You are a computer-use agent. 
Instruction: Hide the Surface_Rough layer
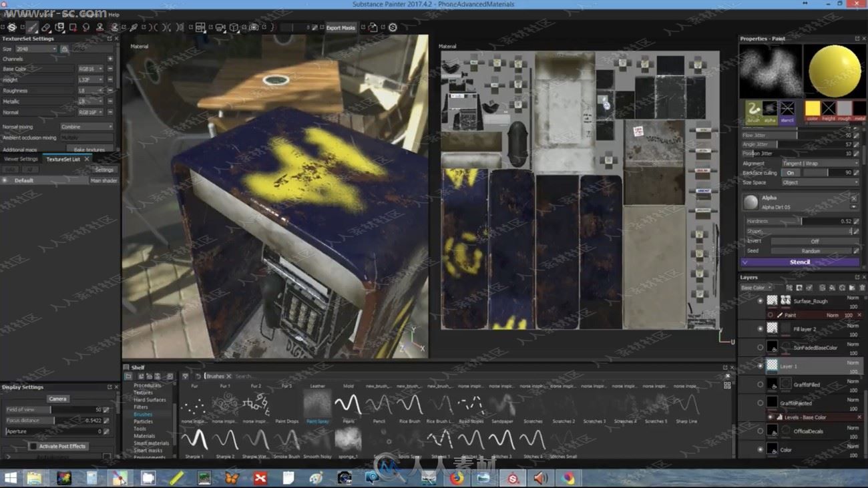760,300
